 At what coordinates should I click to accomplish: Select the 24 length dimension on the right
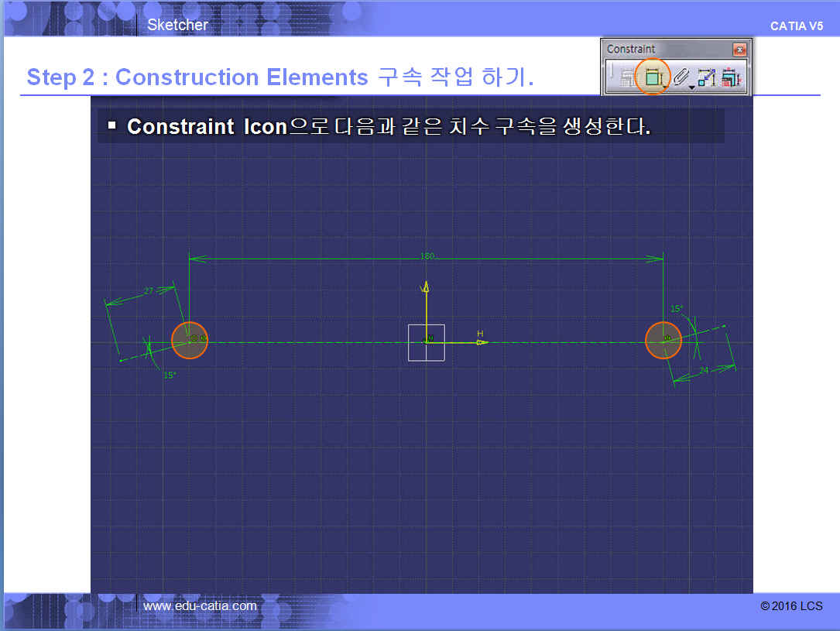coord(704,371)
